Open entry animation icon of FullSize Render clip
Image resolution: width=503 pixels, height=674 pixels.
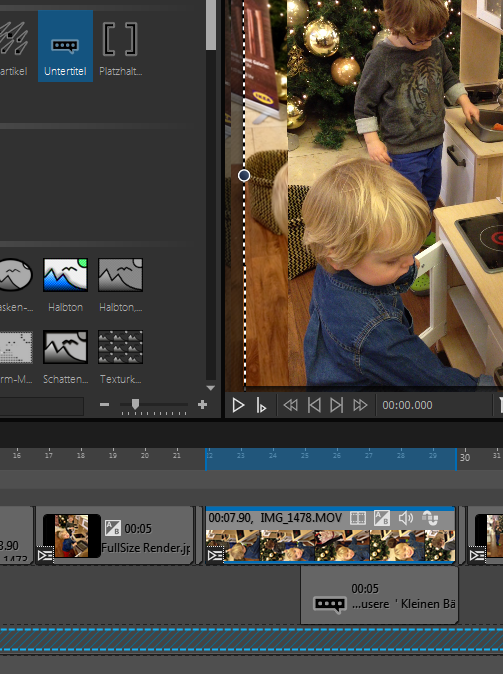coord(45,556)
